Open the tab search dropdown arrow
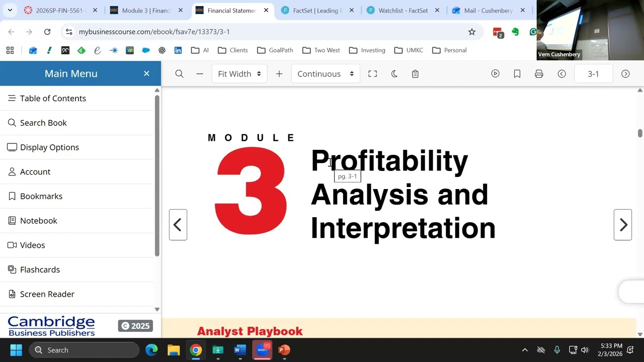Viewport: 644px width, 362px height. click(x=10, y=10)
